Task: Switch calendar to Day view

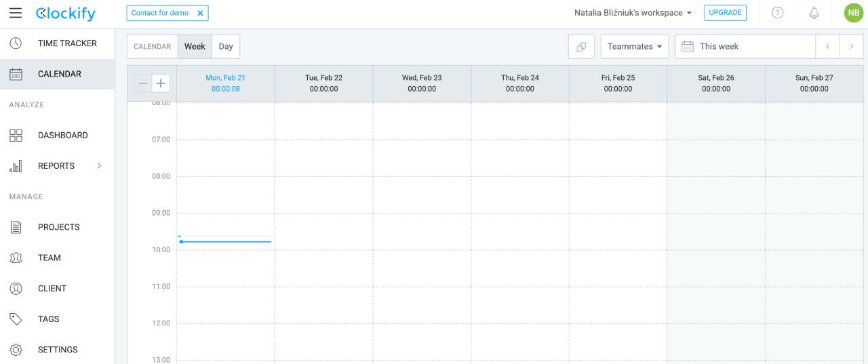Action: point(226,47)
